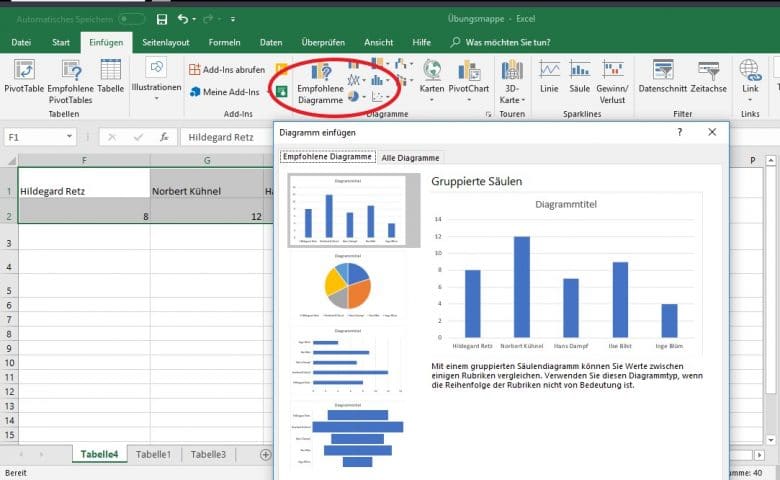Expand the Name Box dropdown arrow
Screen dimensions: 780x480
pos(69,136)
